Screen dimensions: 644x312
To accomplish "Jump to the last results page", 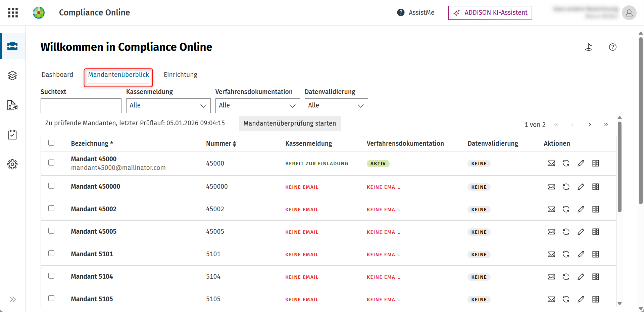I will [x=606, y=125].
